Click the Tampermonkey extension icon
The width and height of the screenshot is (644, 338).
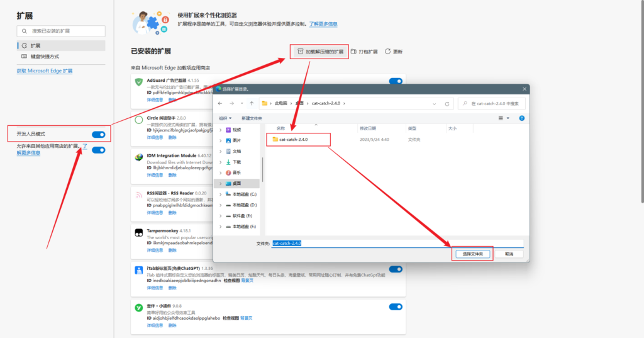pyautogui.click(x=139, y=233)
